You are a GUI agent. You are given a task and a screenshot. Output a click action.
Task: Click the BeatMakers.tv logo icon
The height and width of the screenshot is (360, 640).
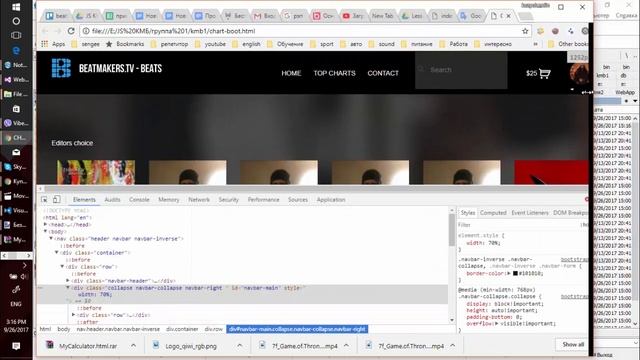[61, 68]
